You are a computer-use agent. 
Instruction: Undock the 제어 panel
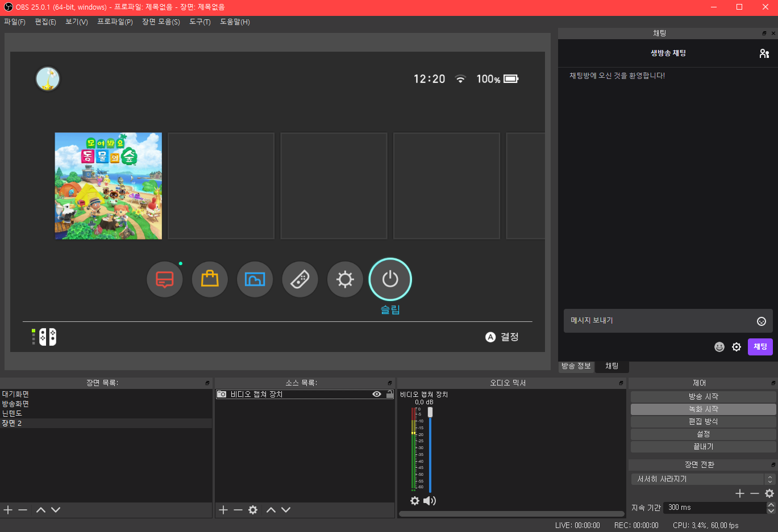click(x=773, y=383)
